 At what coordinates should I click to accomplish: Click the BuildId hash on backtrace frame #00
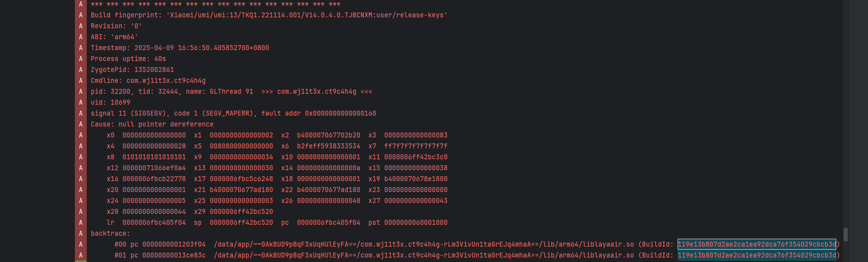(x=756, y=244)
